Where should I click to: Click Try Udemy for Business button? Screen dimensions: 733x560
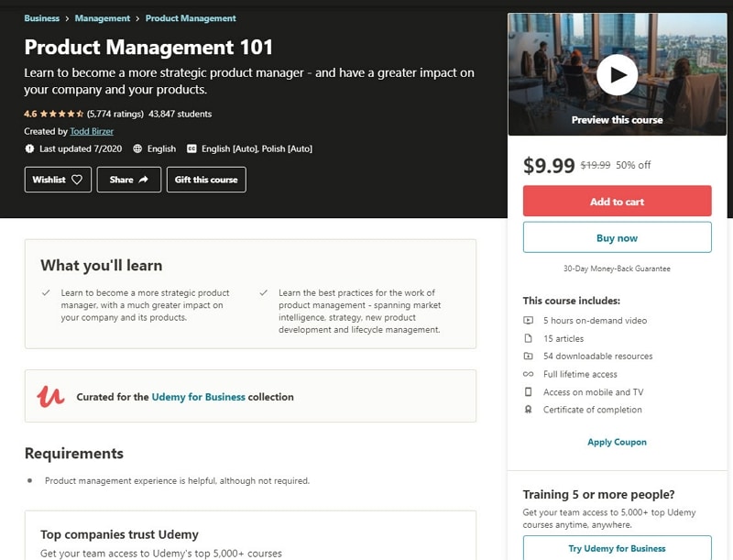pos(617,548)
